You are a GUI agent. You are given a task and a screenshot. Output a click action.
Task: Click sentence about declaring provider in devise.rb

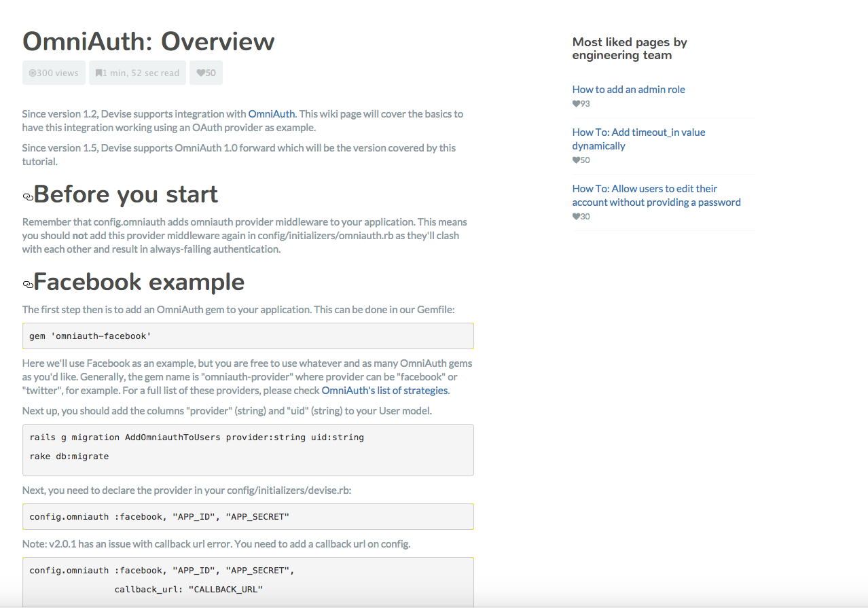pyautogui.click(x=187, y=489)
